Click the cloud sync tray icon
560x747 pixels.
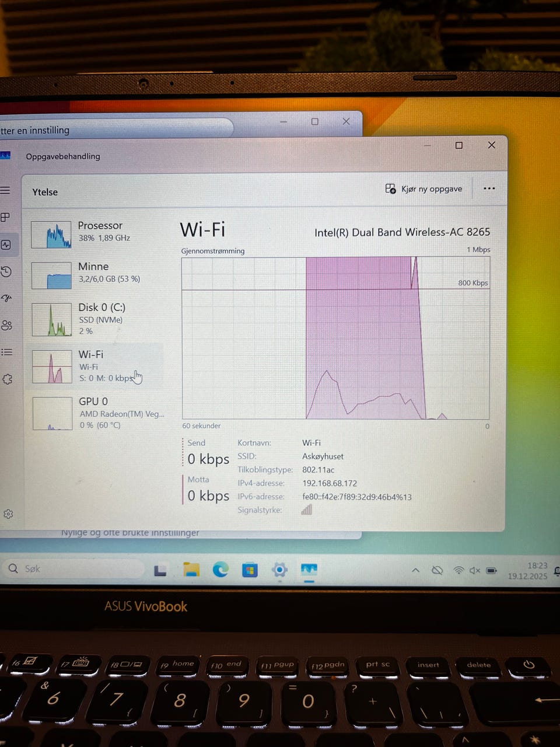click(x=437, y=570)
